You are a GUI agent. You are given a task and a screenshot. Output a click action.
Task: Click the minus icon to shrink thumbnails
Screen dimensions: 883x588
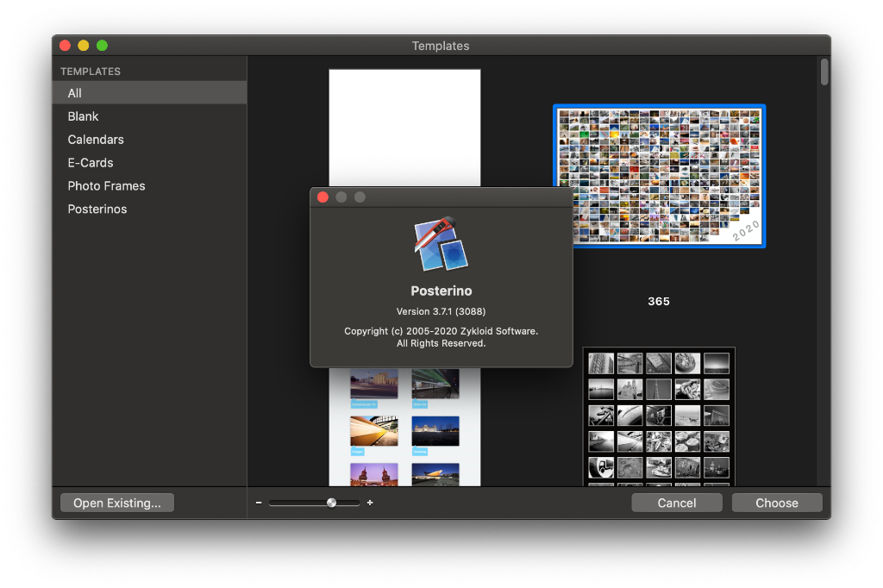coord(259,503)
